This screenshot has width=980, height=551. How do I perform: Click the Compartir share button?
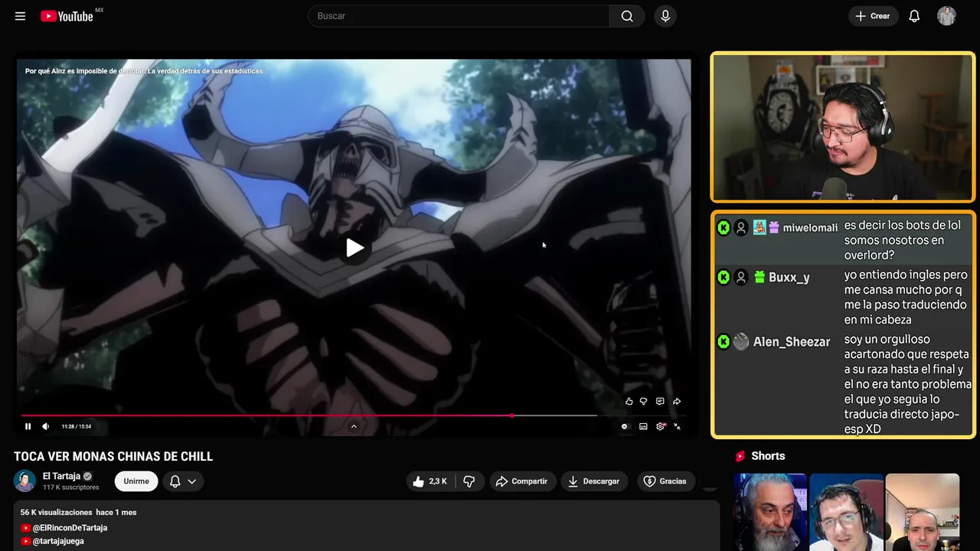522,481
